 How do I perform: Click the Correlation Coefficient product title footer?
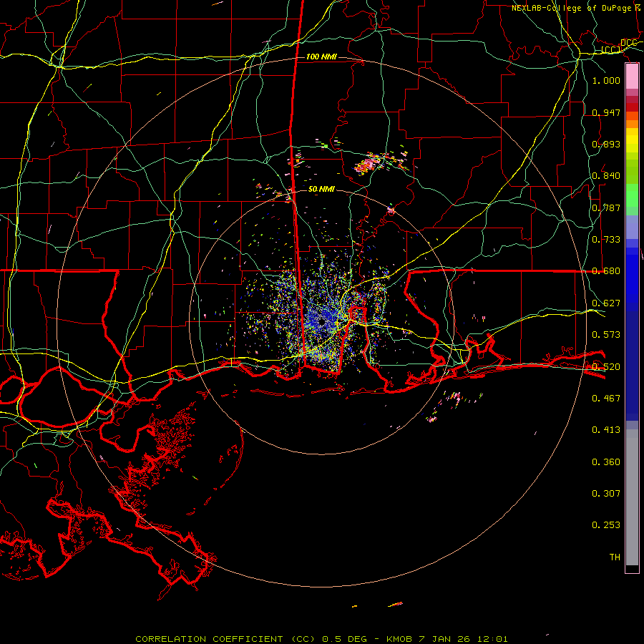(321, 639)
